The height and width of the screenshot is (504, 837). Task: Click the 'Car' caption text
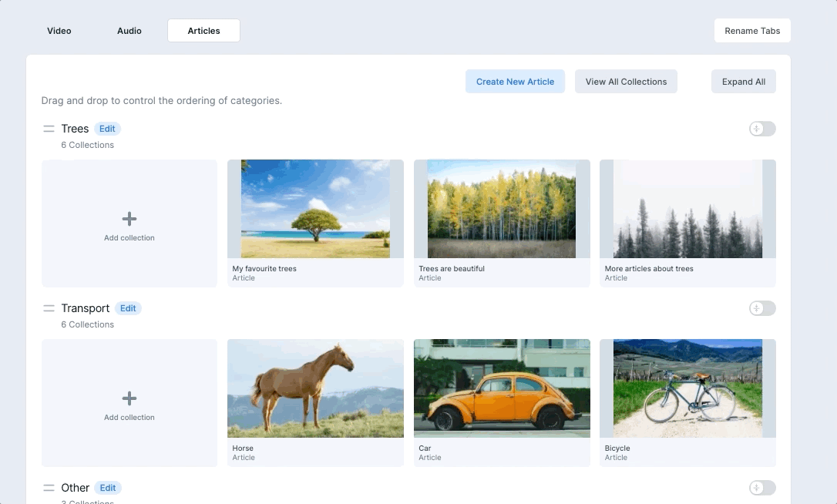[425, 448]
